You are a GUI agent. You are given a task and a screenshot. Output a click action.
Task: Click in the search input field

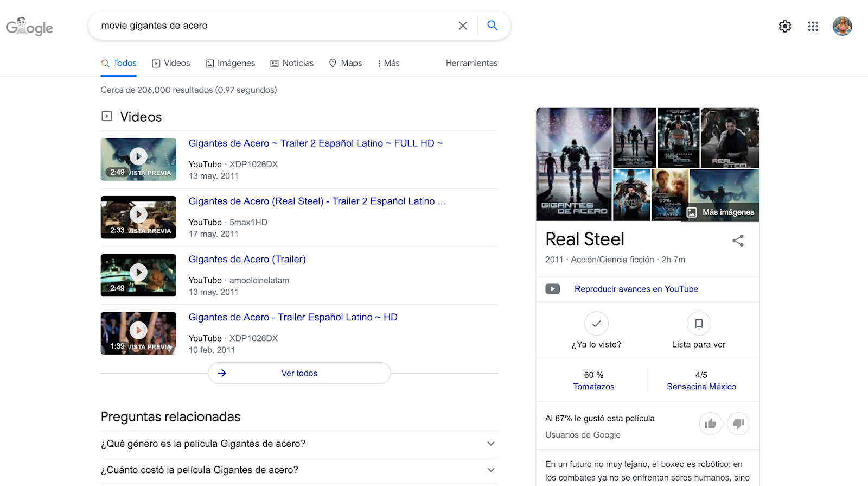(276, 26)
